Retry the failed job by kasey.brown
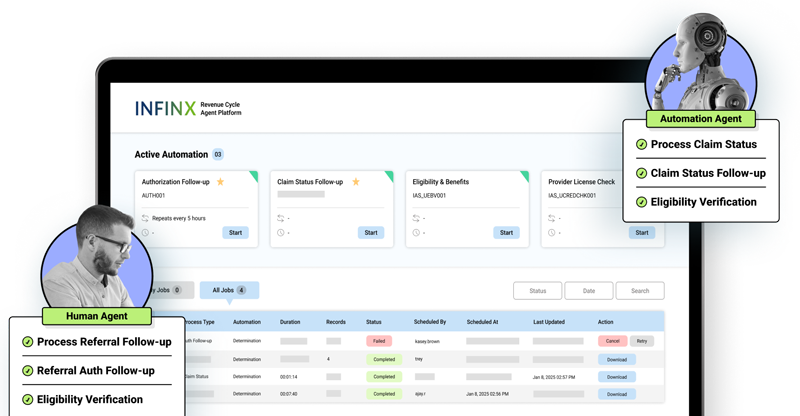The image size is (800, 416). point(642,341)
